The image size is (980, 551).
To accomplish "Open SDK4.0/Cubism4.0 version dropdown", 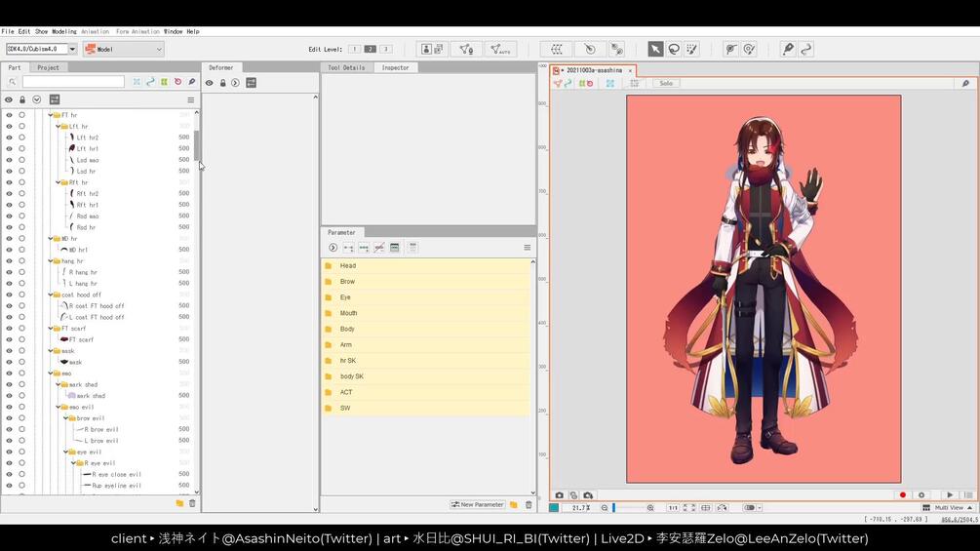I will coord(72,49).
